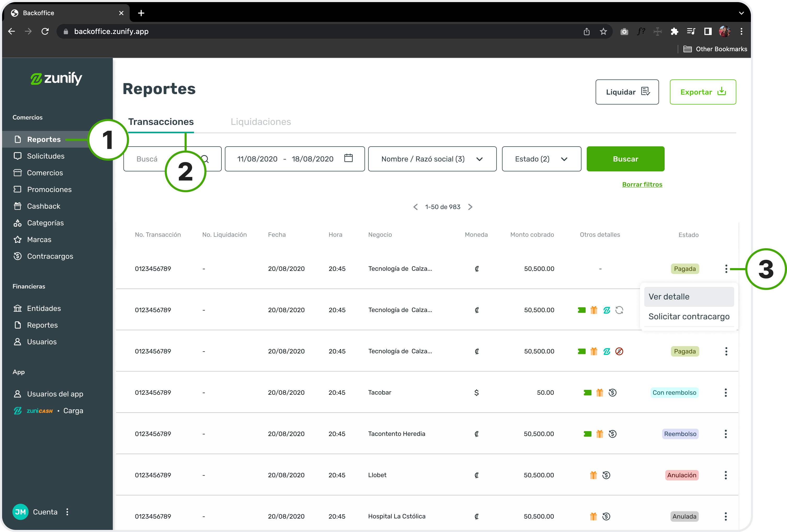Open the Cuenta three-dot menu
The image size is (787, 532).
point(67,512)
